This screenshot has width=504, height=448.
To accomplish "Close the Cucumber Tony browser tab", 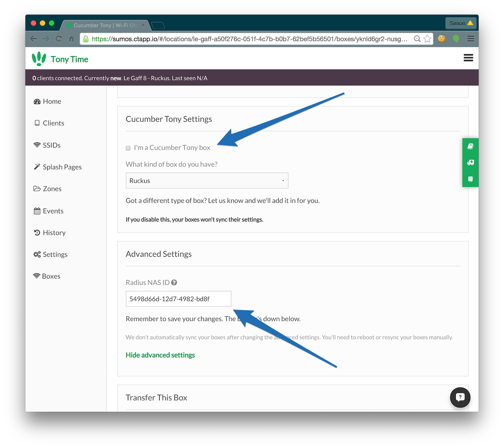I will click(x=143, y=25).
